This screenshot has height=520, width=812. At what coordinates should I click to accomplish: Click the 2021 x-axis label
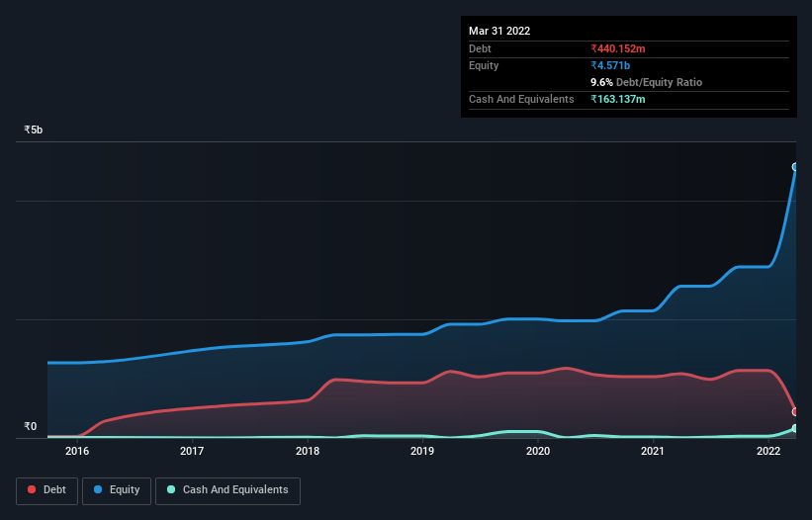pos(653,451)
